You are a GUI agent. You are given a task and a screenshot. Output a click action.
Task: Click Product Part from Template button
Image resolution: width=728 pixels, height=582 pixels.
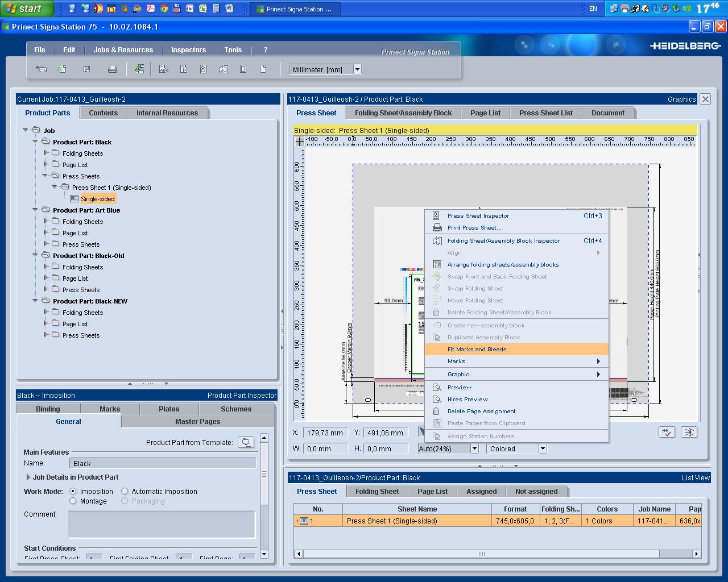tap(246, 442)
